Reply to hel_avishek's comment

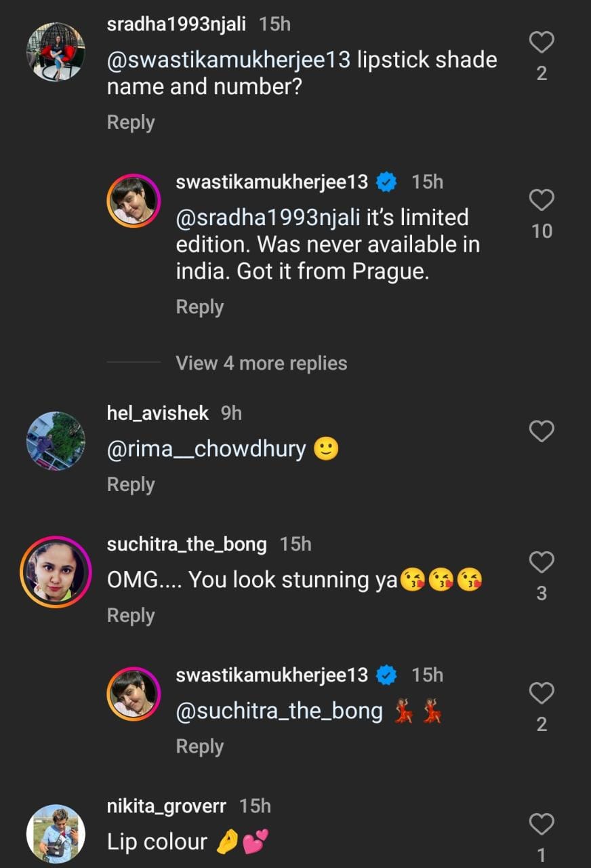[131, 485]
